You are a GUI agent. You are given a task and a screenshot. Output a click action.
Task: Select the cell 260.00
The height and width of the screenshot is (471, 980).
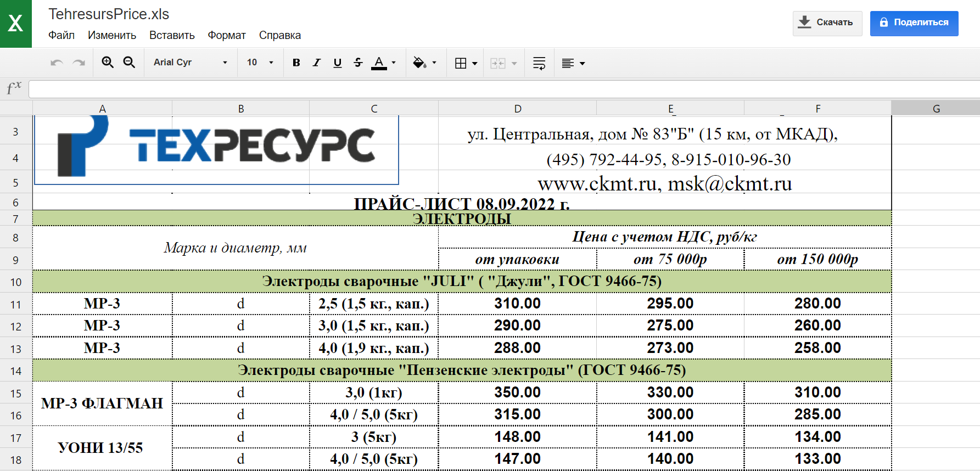point(818,326)
